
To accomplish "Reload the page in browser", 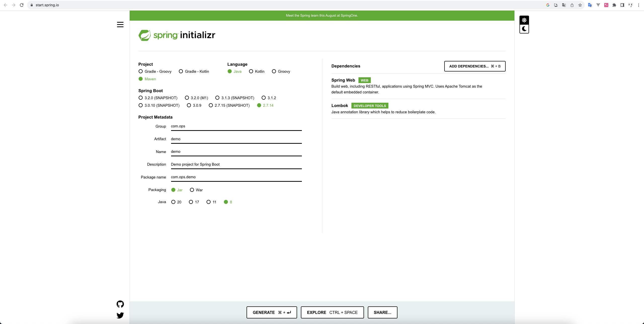I will pos(22,5).
